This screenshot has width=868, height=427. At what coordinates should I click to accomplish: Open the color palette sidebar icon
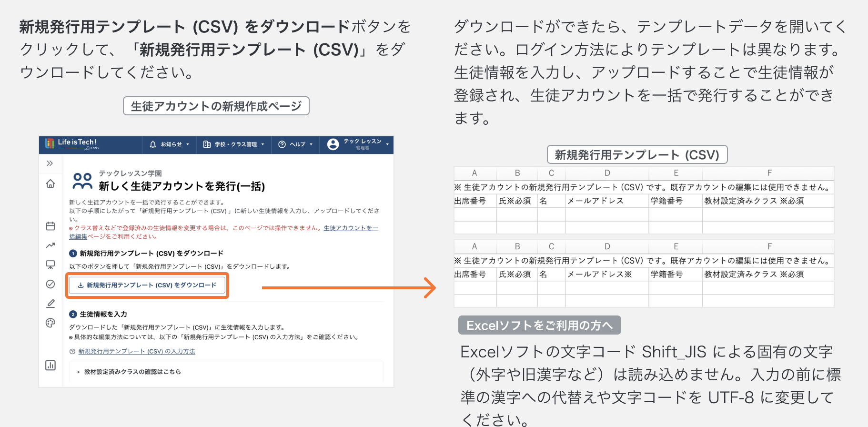(50, 323)
